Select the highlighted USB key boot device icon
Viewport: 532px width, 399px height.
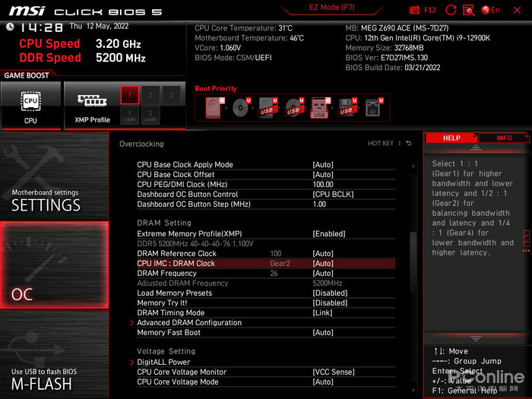[320, 108]
